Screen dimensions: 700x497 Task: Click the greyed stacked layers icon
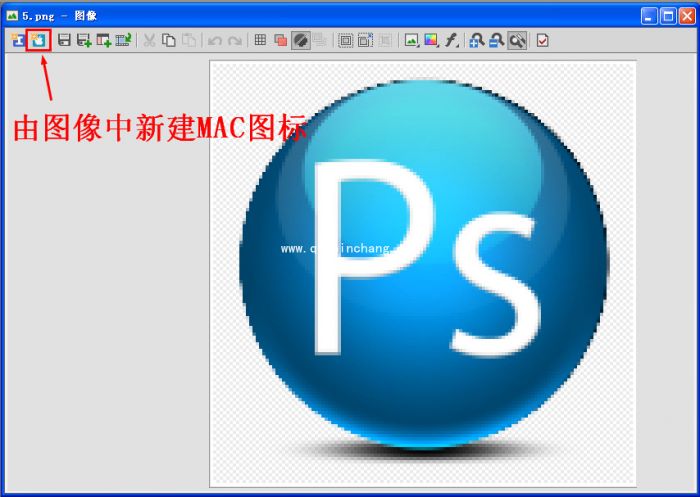(320, 41)
